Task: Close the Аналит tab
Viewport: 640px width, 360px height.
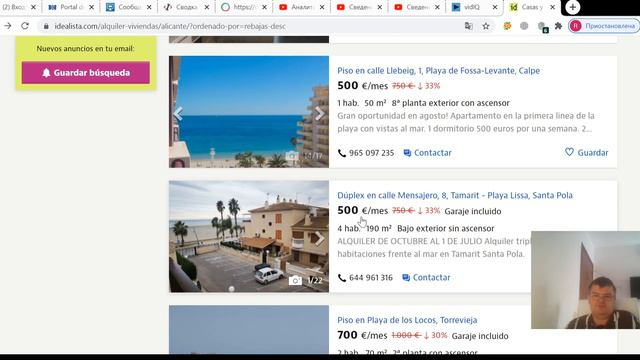Action: click(322, 7)
